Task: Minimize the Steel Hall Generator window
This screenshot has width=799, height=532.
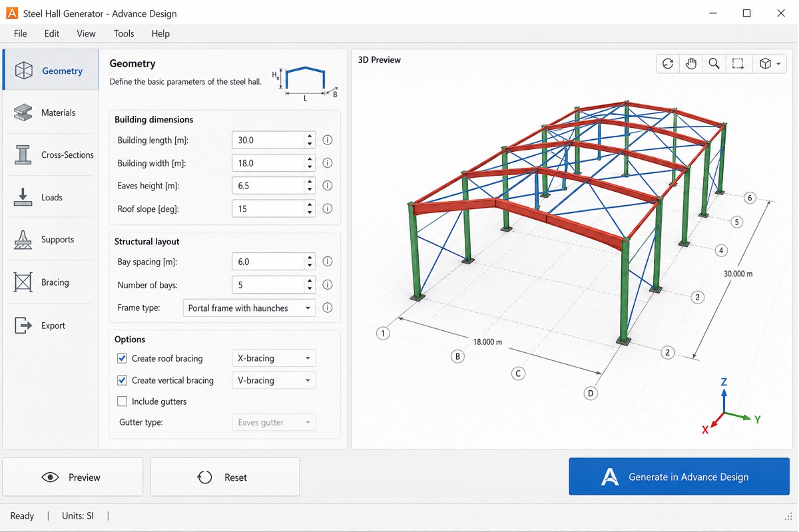Action: (712, 13)
